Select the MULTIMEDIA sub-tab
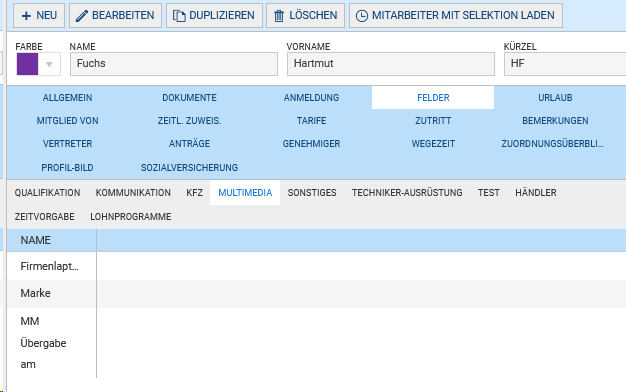Viewport: 626px width, 392px height. [x=245, y=193]
